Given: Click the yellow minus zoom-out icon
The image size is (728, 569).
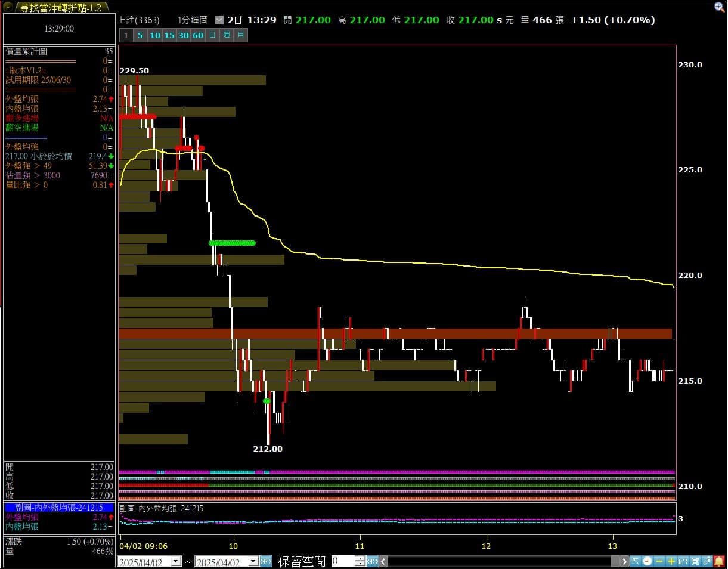Looking at the screenshot, I should tap(659, 561).
